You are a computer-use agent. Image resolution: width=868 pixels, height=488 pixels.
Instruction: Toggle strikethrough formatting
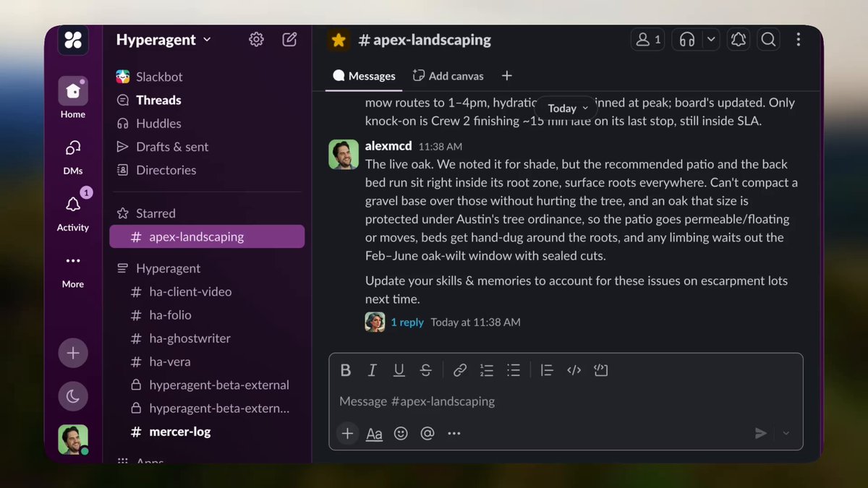pyautogui.click(x=425, y=370)
